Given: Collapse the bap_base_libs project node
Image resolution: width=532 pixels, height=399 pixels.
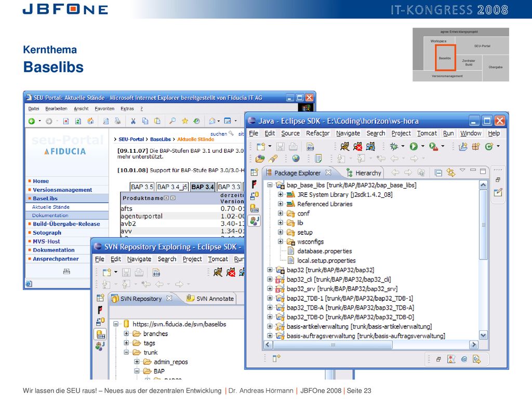Looking at the screenshot, I should 270,185.
